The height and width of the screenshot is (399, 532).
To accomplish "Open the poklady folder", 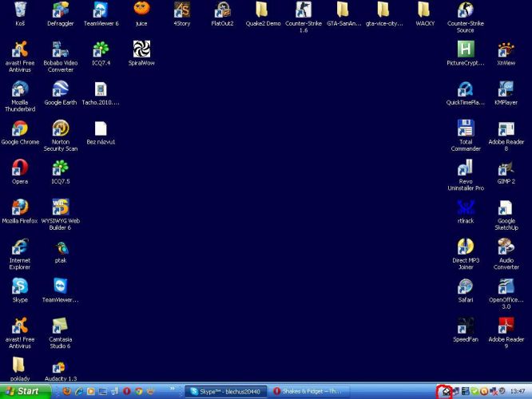I will 20,369.
